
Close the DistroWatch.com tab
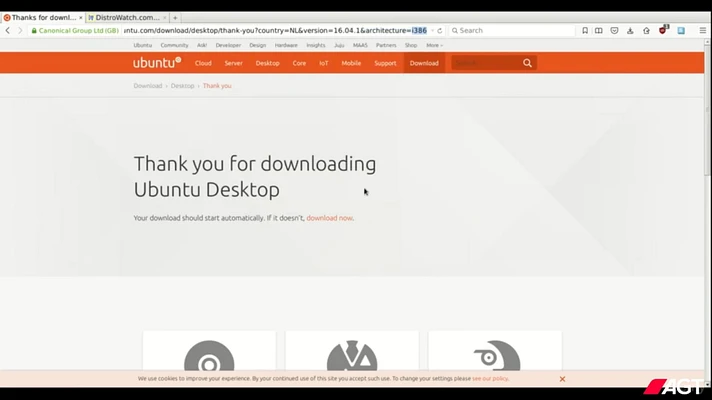[x=164, y=18]
